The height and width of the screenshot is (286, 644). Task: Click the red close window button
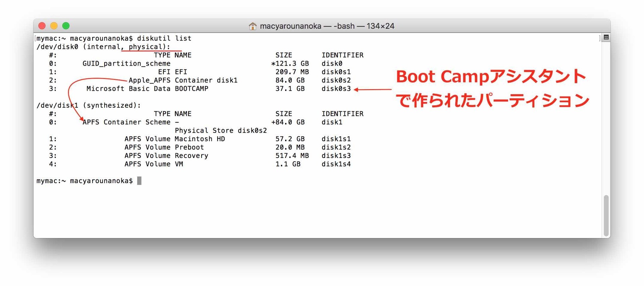(42, 26)
